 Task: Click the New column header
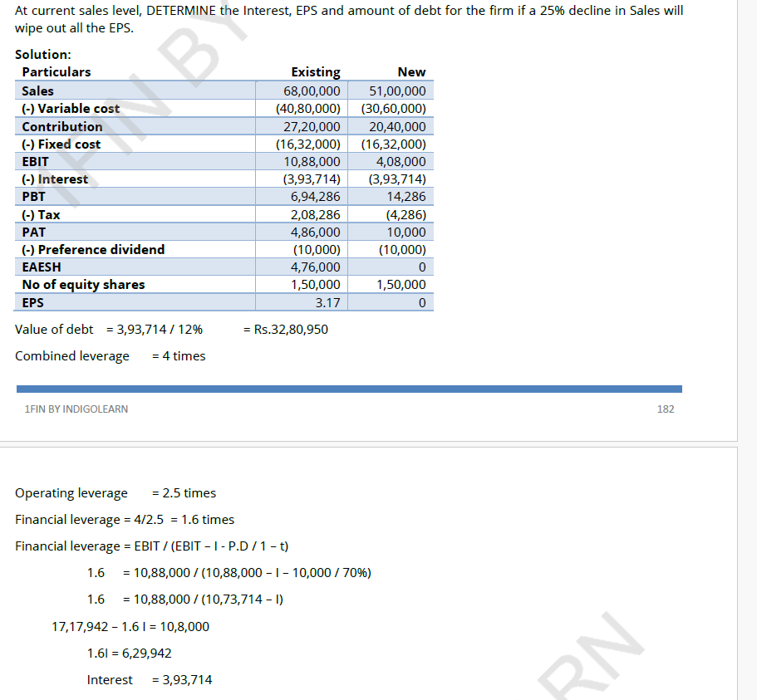tap(411, 72)
